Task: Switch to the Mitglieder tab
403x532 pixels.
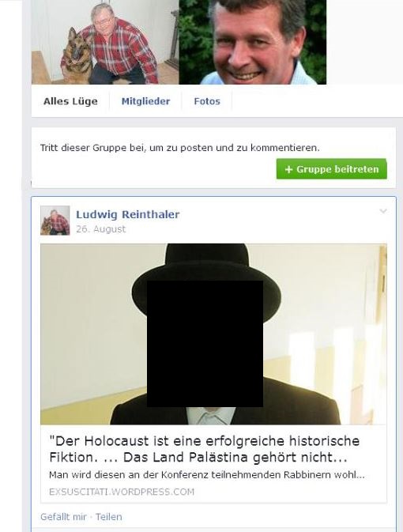Action: tap(145, 101)
